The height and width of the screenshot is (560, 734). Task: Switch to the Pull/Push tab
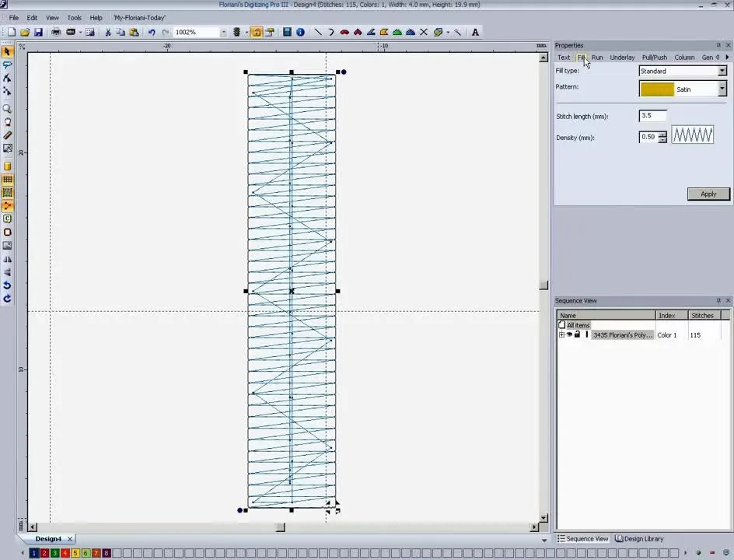pyautogui.click(x=655, y=57)
